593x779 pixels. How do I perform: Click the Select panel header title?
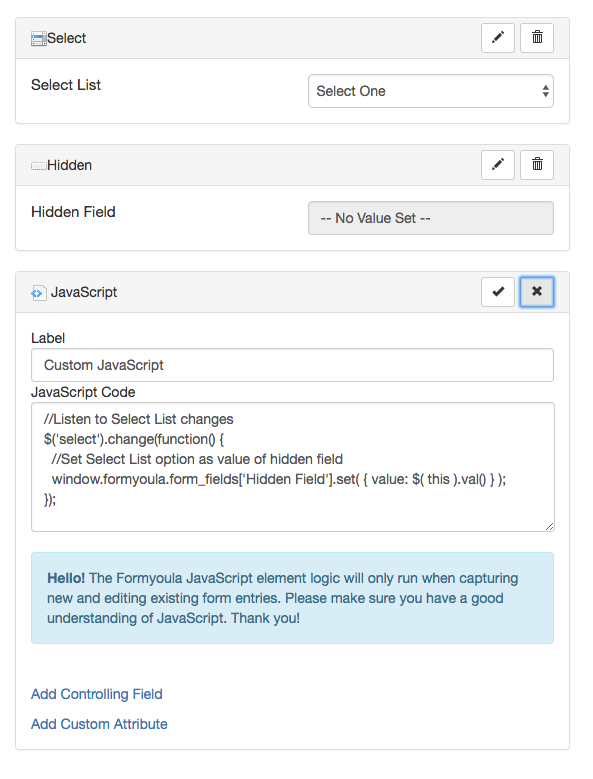click(67, 38)
